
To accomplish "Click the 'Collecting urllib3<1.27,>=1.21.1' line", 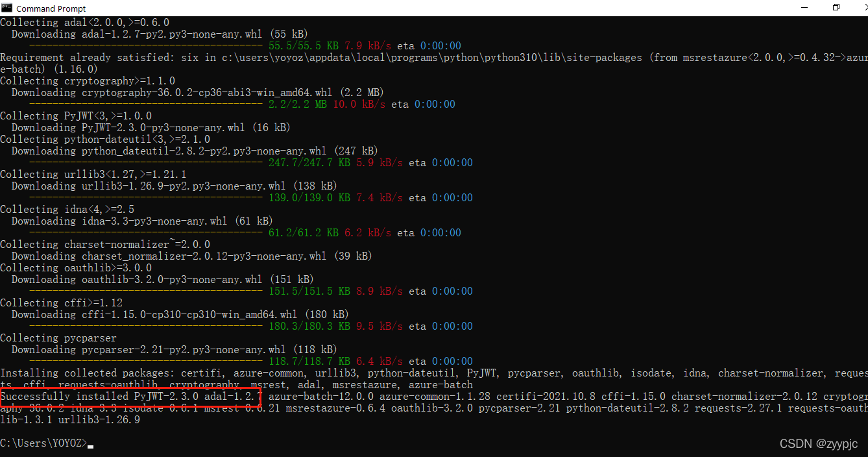I will (x=93, y=175).
